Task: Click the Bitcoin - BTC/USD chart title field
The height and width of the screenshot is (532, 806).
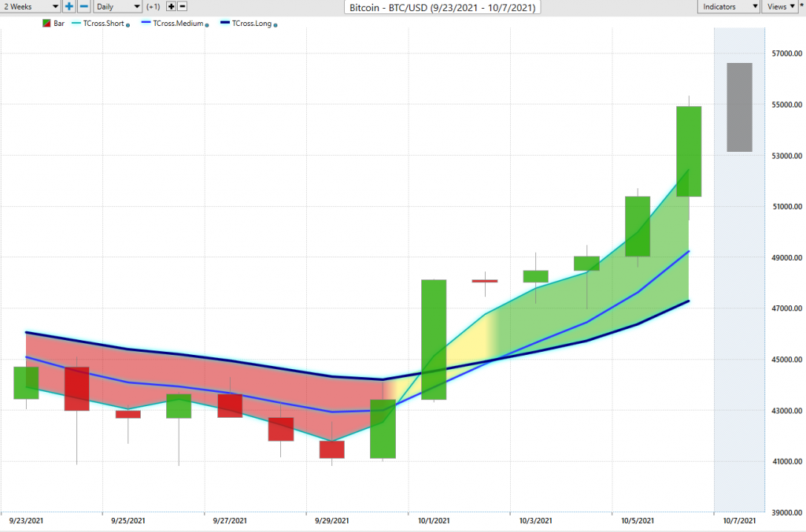Action: point(442,7)
